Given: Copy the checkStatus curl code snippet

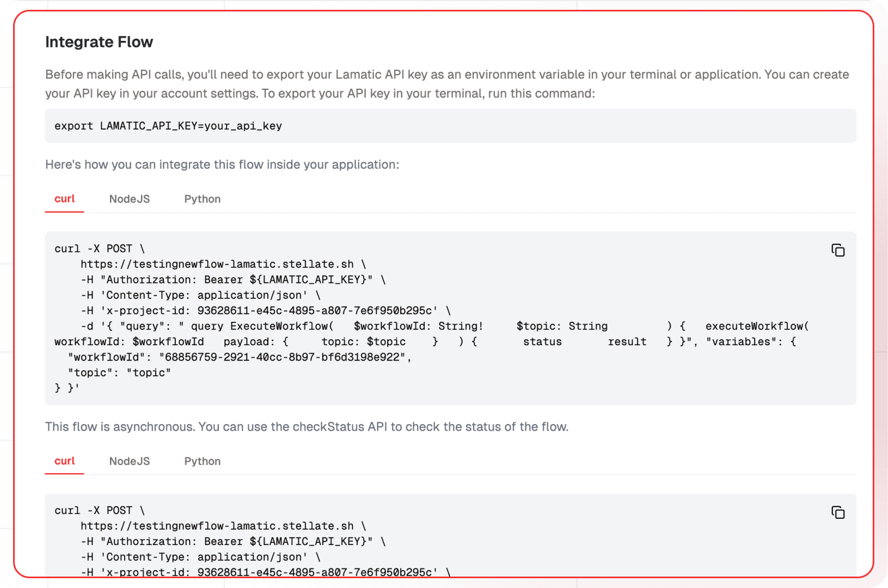Looking at the screenshot, I should coord(837,512).
